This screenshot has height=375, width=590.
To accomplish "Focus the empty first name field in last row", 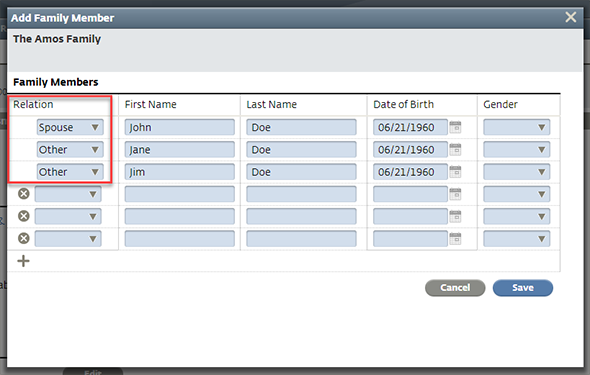I will point(179,238).
